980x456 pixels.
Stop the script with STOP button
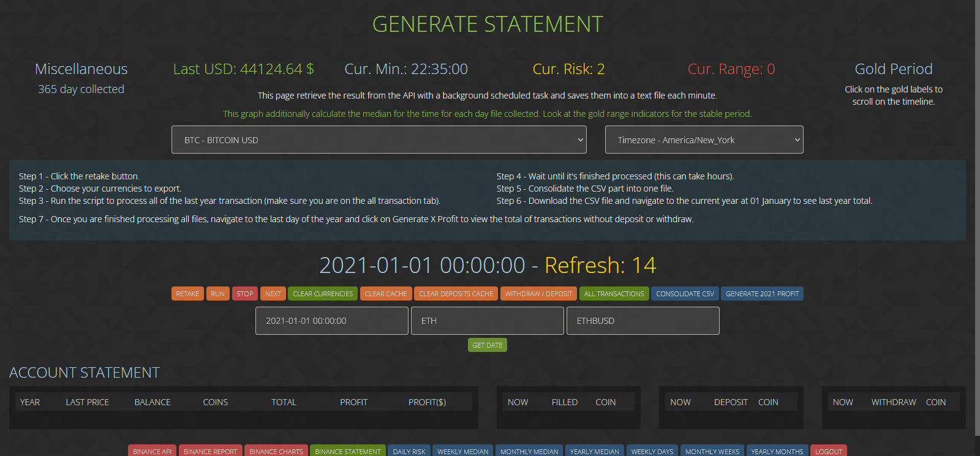pos(244,294)
